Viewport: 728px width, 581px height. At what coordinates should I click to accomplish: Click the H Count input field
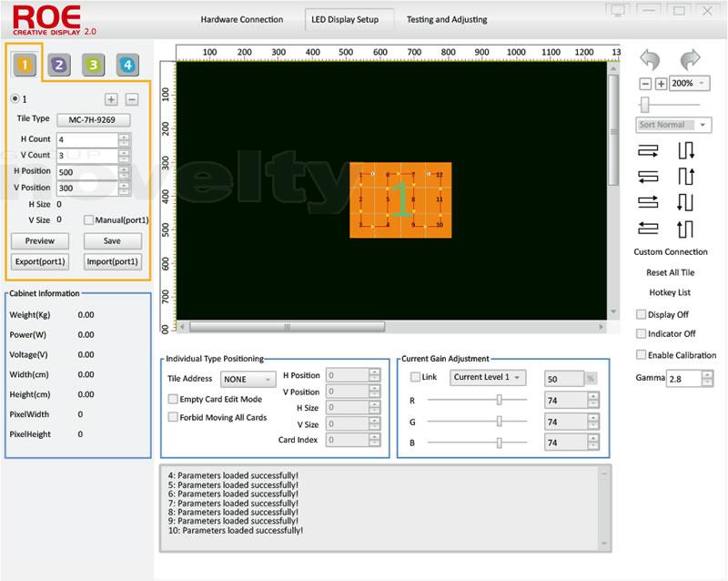pos(86,139)
